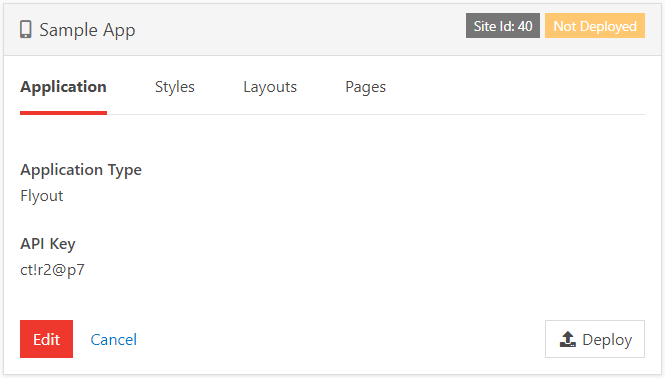
Task: Click the Sample App panel title
Action: [87, 30]
